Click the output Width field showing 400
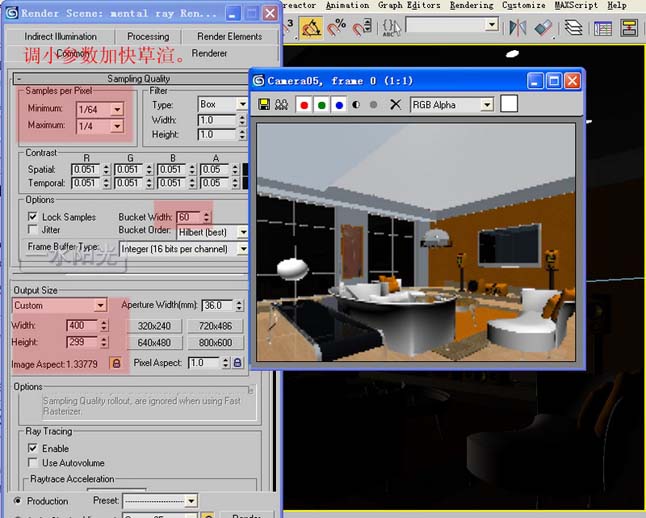Screen dimensions: 646x518 pyautogui.click(x=82, y=326)
